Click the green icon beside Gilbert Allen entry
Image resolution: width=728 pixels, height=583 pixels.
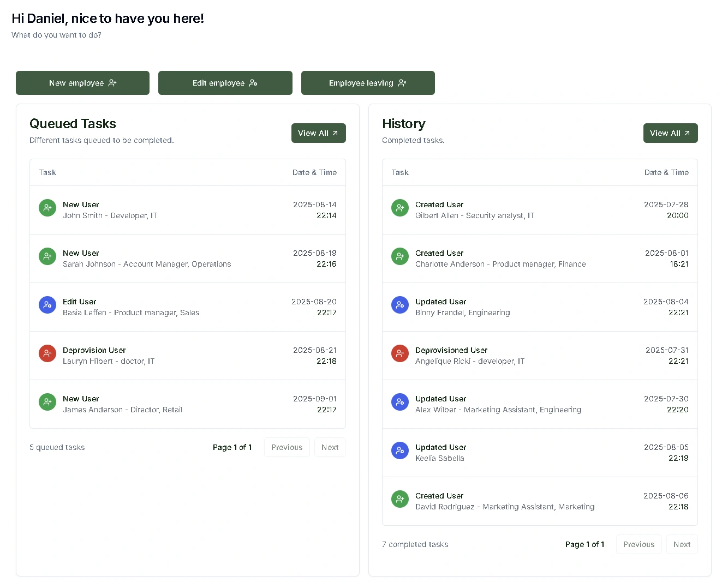[x=400, y=208]
